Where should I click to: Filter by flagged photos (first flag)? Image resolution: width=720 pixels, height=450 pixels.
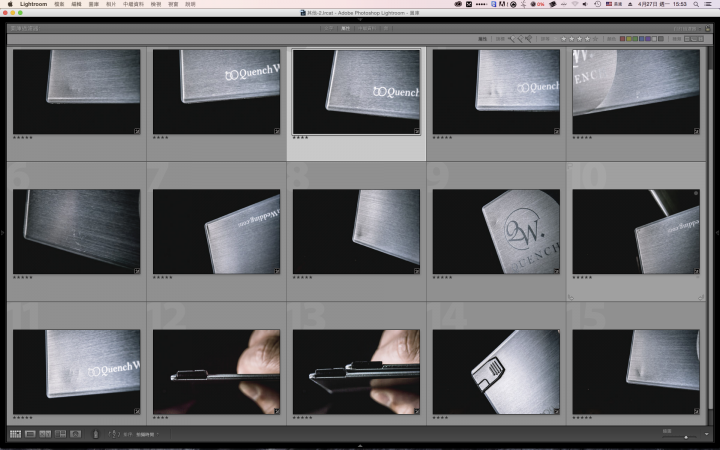point(512,39)
